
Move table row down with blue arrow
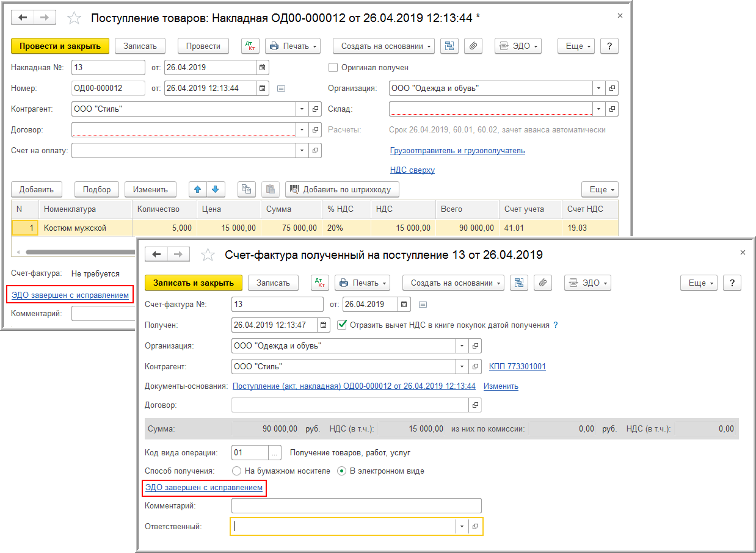click(215, 189)
